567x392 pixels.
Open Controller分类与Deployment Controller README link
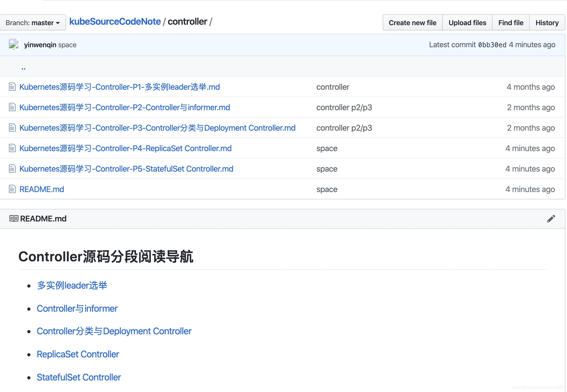pyautogui.click(x=114, y=331)
